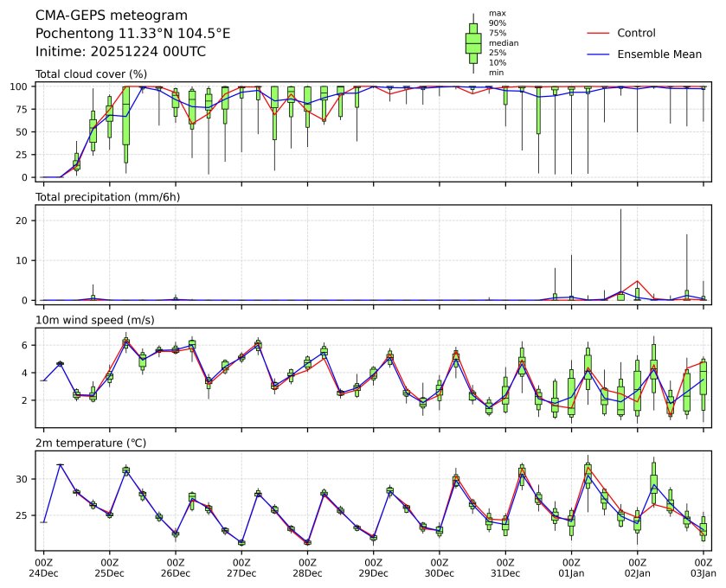The image size is (726, 588).
Task: Click the 100 tick on the cloud cover axis
Action: [24, 86]
